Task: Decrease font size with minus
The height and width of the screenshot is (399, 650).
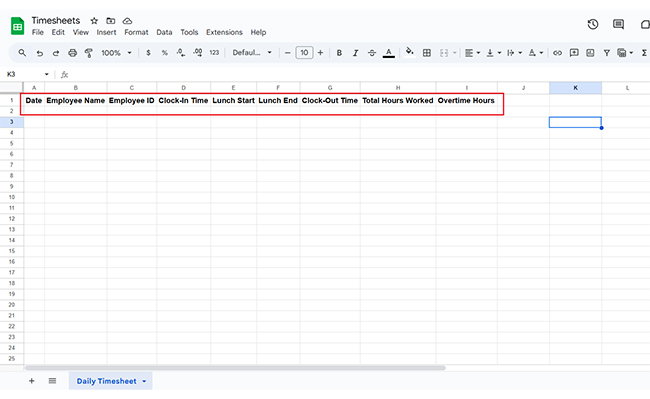Action: coord(287,53)
